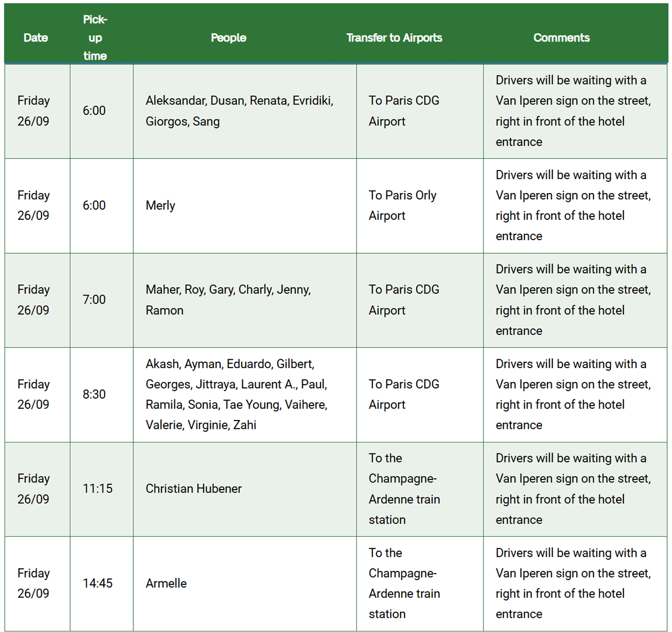Screen dimensions: 672x632
Task: Click the 7:00 pick-up time cell
Action: (x=94, y=300)
